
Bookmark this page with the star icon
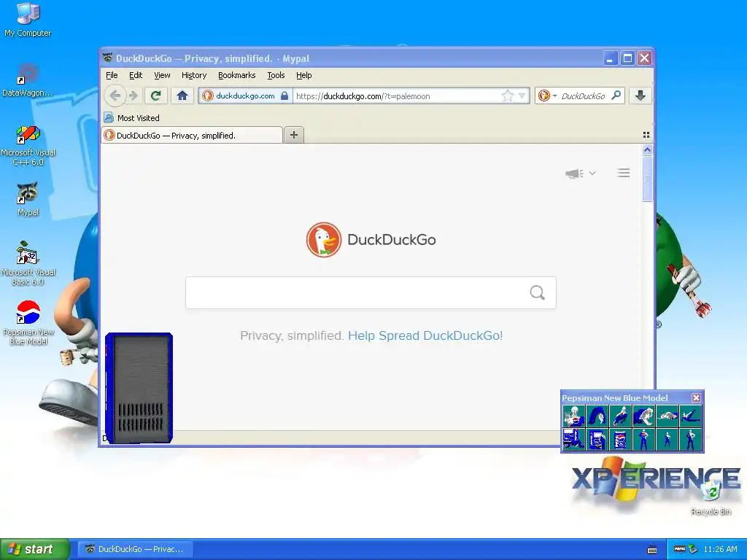pyautogui.click(x=508, y=96)
